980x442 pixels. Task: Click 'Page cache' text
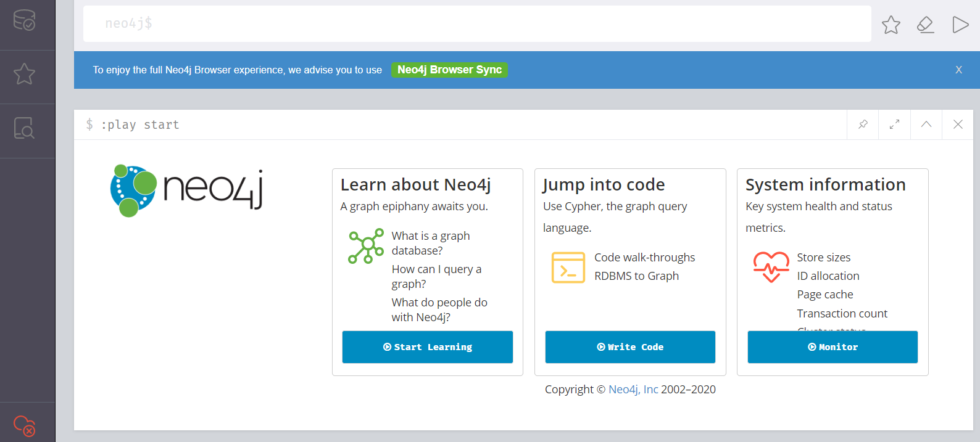825,295
